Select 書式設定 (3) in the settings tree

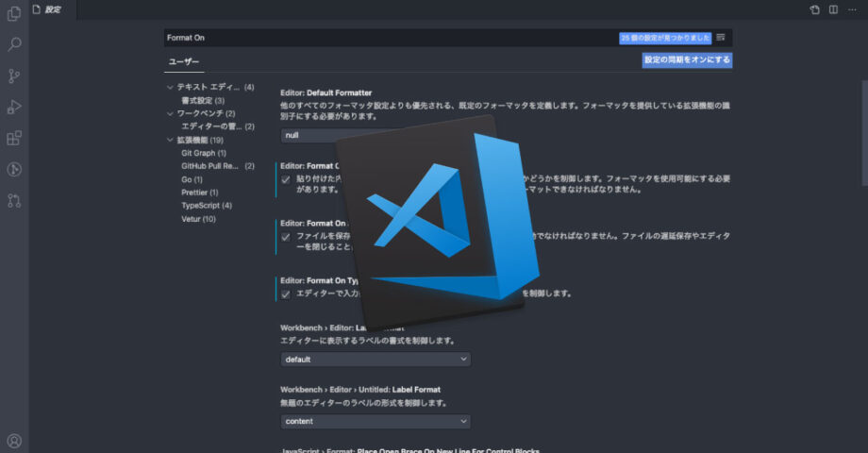[203, 100]
